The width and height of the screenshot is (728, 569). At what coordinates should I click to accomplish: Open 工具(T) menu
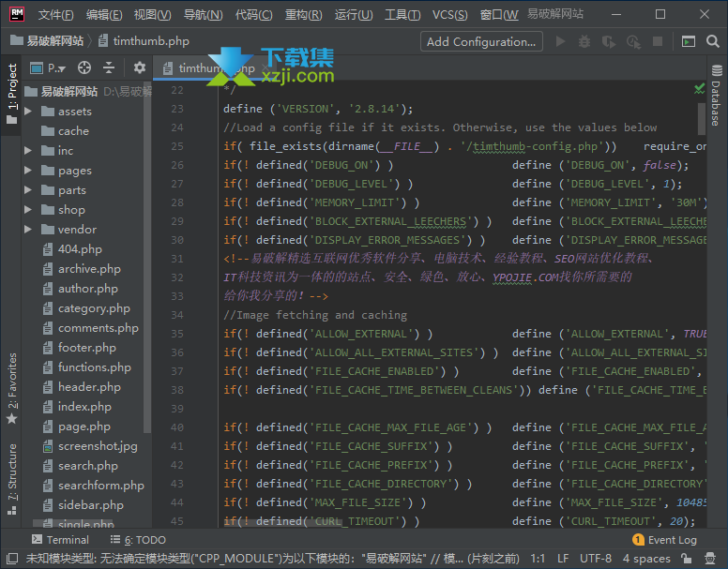click(x=402, y=15)
